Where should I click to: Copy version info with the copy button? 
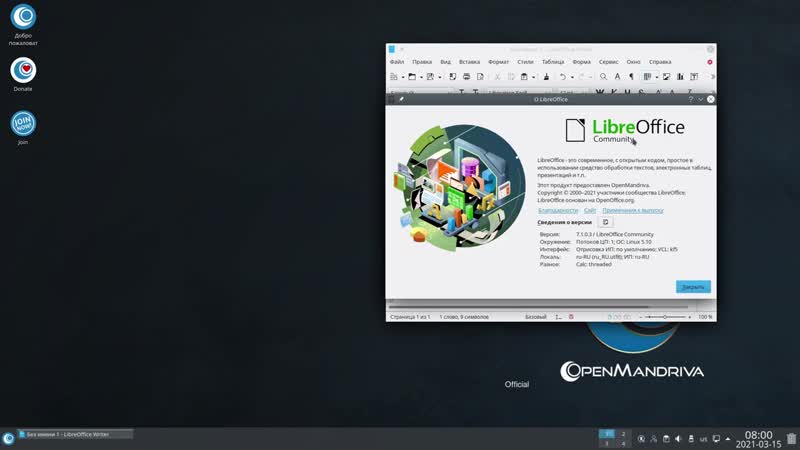(606, 222)
